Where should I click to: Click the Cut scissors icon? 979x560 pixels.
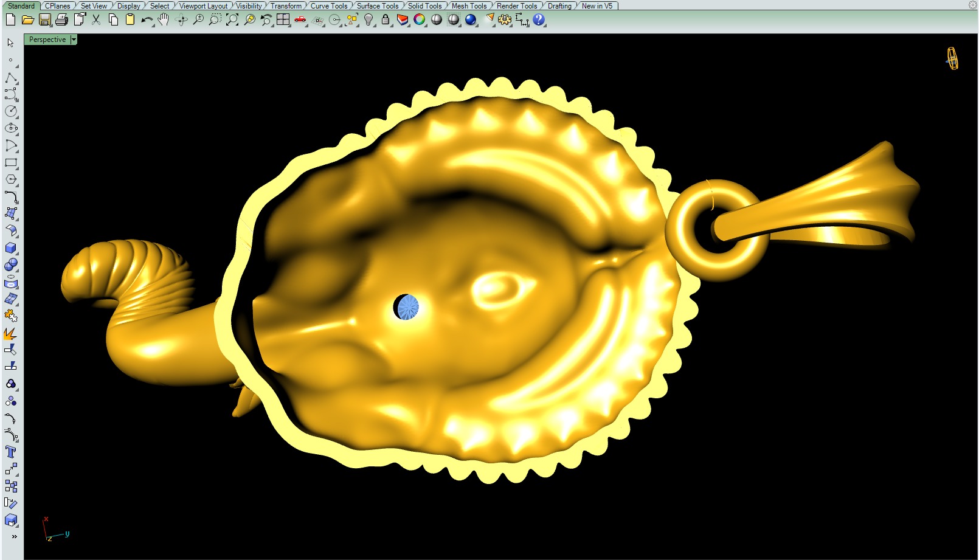tap(96, 19)
